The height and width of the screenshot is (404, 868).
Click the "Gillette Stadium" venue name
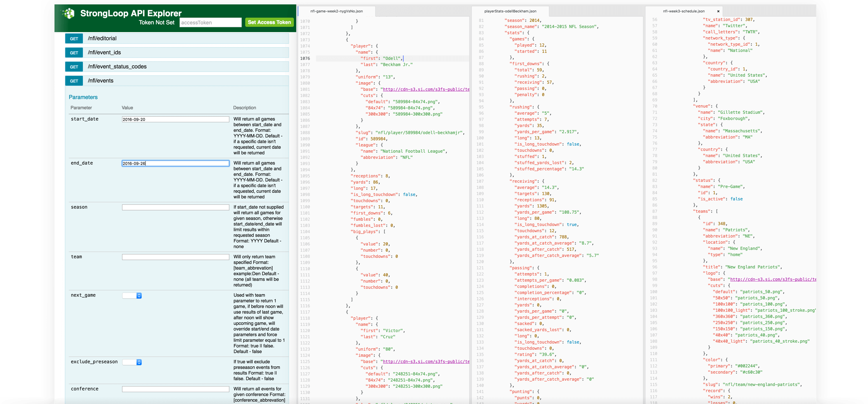point(740,113)
